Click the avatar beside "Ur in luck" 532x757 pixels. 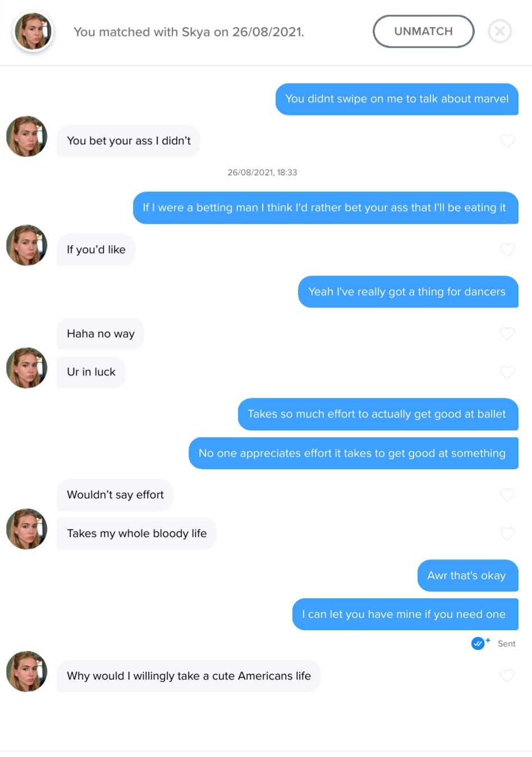coord(26,368)
